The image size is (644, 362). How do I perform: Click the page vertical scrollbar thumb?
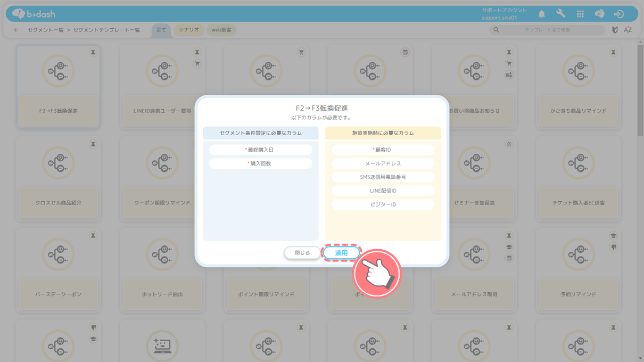[x=640, y=90]
